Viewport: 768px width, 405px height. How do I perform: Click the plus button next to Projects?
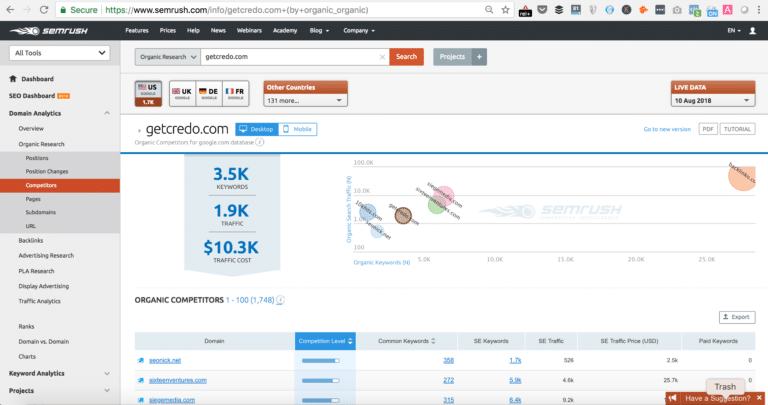(480, 57)
